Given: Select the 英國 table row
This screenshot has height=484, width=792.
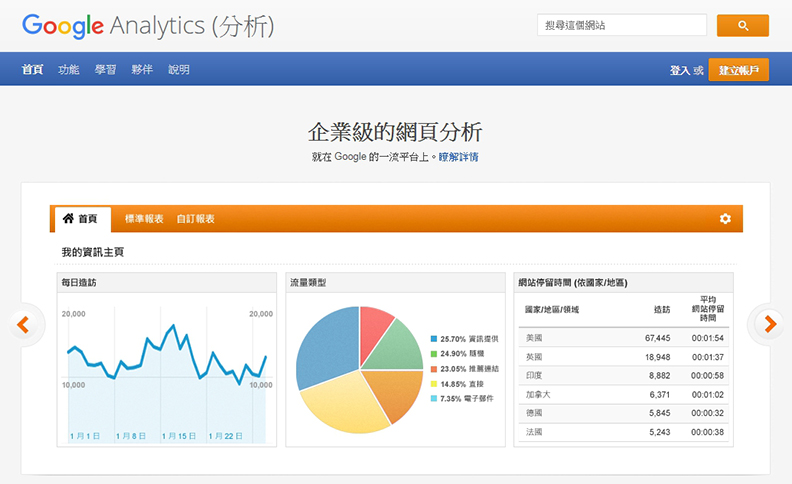Looking at the screenshot, I should click(x=624, y=357).
